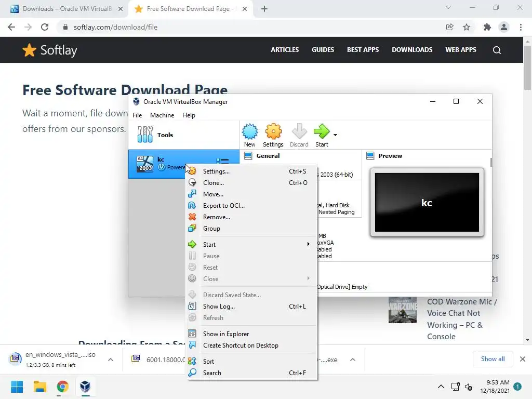Expand the Close submenu entry
Viewport: 532px width, 399px height.
[252, 279]
